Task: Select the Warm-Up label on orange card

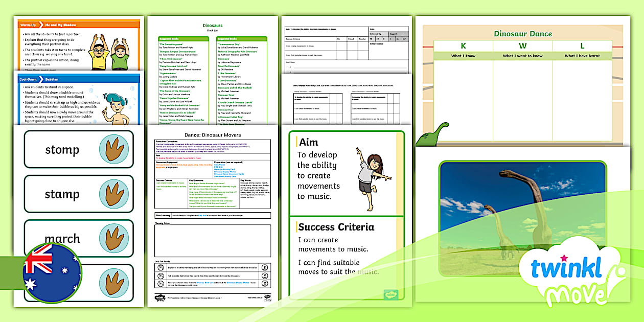Action: pyautogui.click(x=28, y=24)
